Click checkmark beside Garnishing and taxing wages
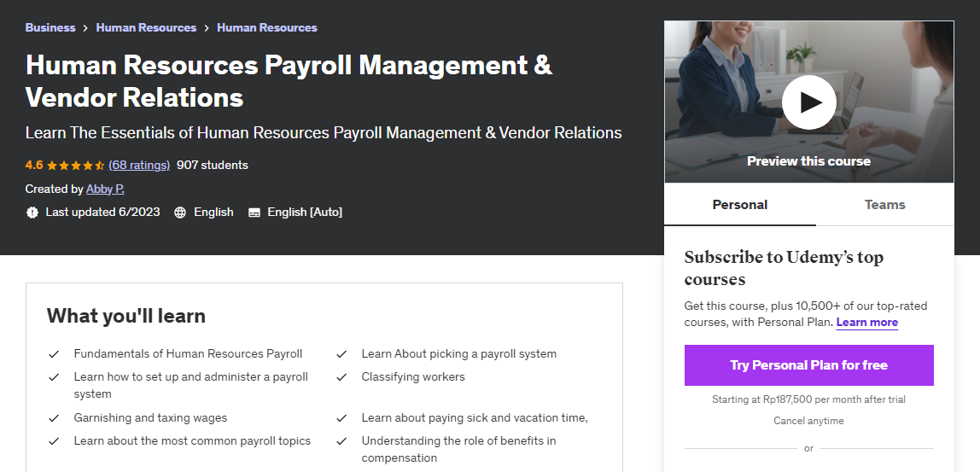 [x=54, y=418]
